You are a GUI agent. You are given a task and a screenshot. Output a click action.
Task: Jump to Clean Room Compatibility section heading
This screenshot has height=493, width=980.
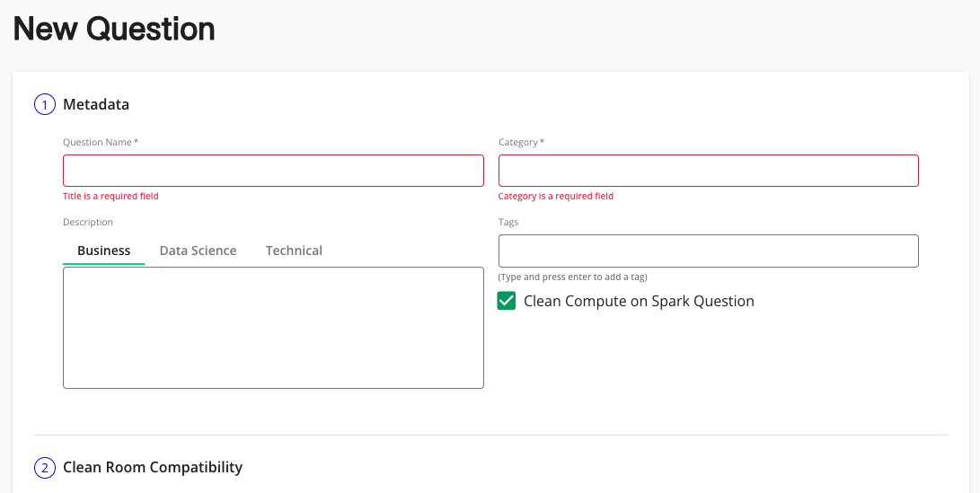pos(153,468)
